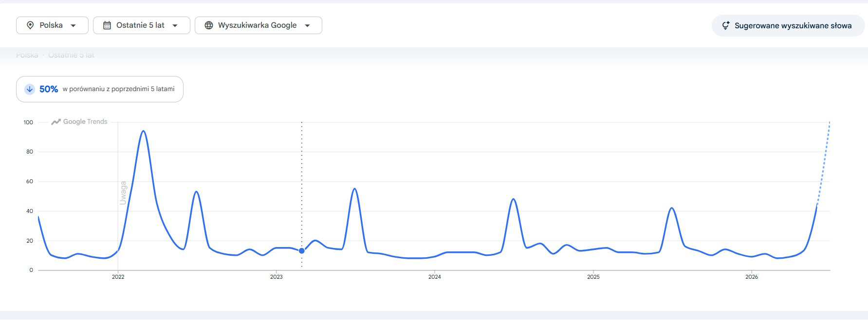Click the 100 value on the vertical axis

[x=28, y=122]
